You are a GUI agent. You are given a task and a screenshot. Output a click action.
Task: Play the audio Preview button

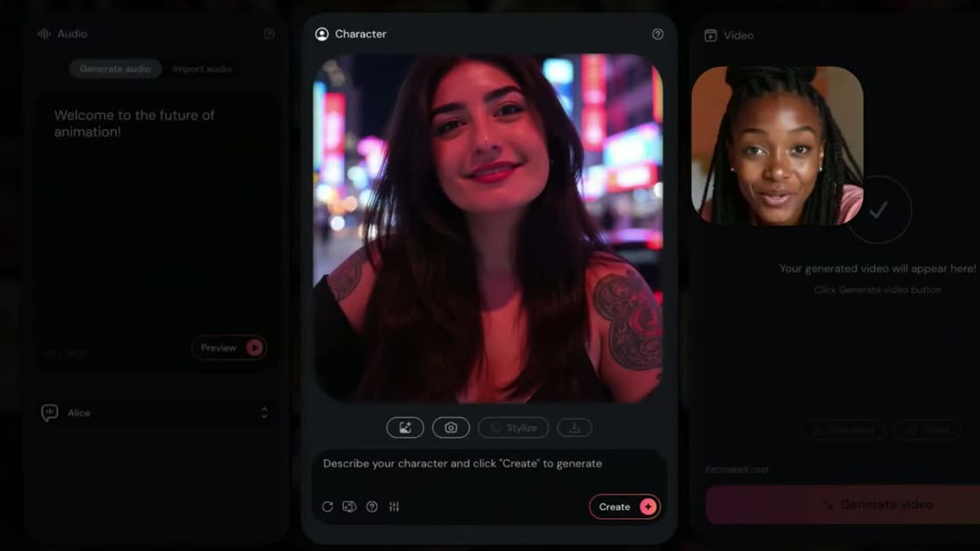229,348
